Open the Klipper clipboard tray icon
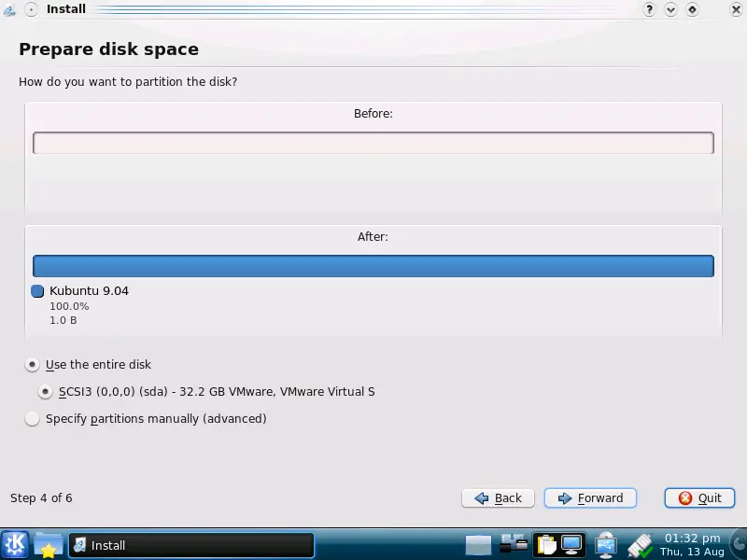Image resolution: width=747 pixels, height=560 pixels. (546, 545)
